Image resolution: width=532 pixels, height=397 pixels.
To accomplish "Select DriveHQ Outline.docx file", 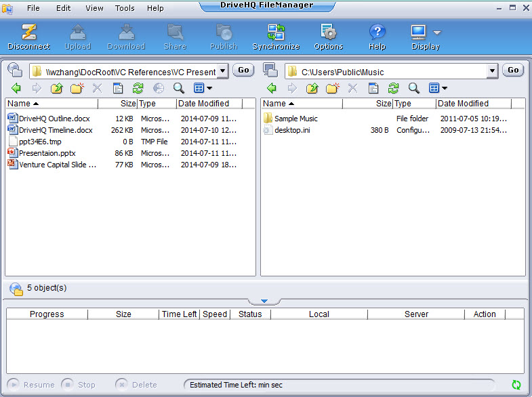I will click(54, 119).
